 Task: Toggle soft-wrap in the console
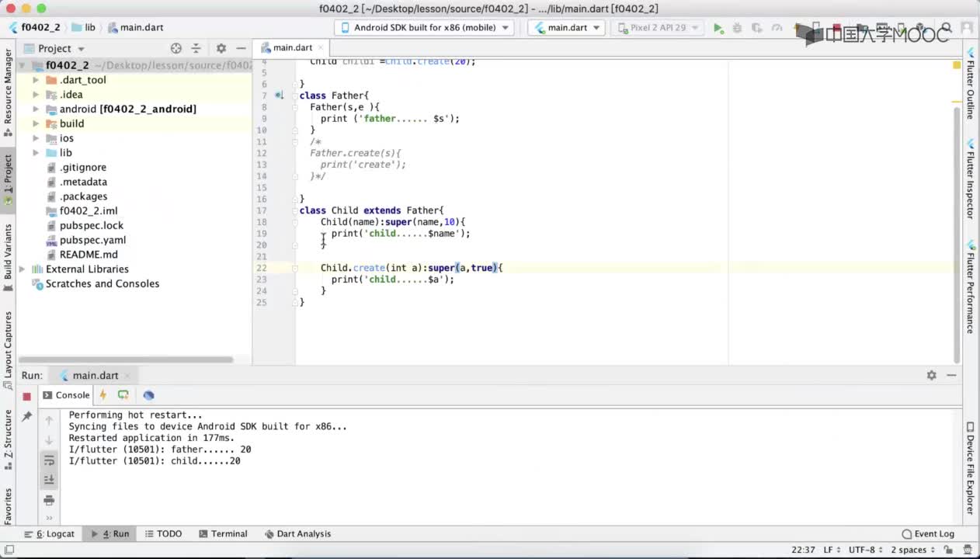pyautogui.click(x=49, y=460)
